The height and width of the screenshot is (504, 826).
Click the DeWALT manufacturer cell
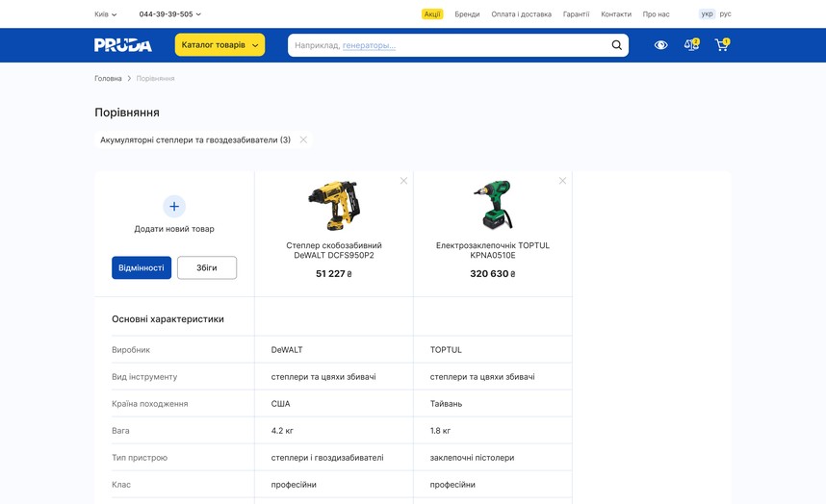287,350
